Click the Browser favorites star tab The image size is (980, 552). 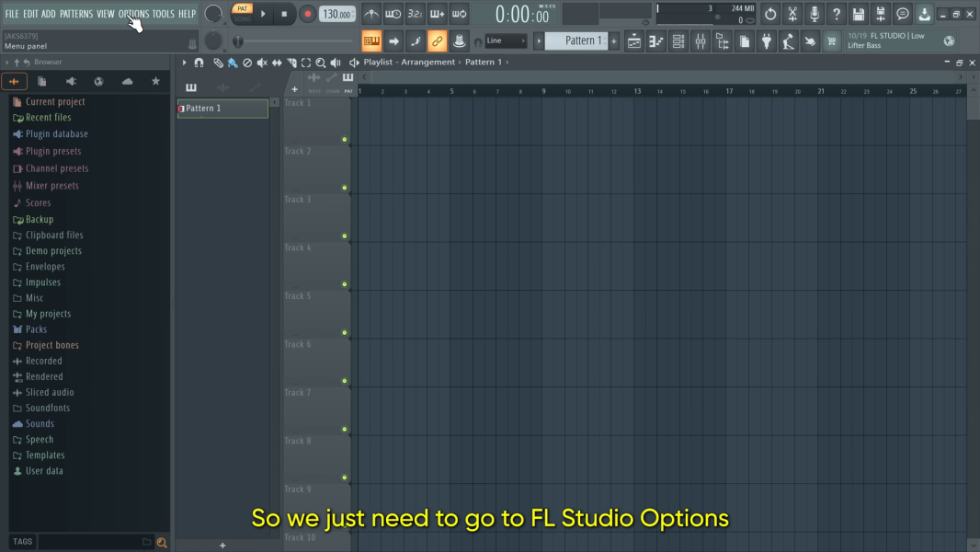[x=155, y=81]
